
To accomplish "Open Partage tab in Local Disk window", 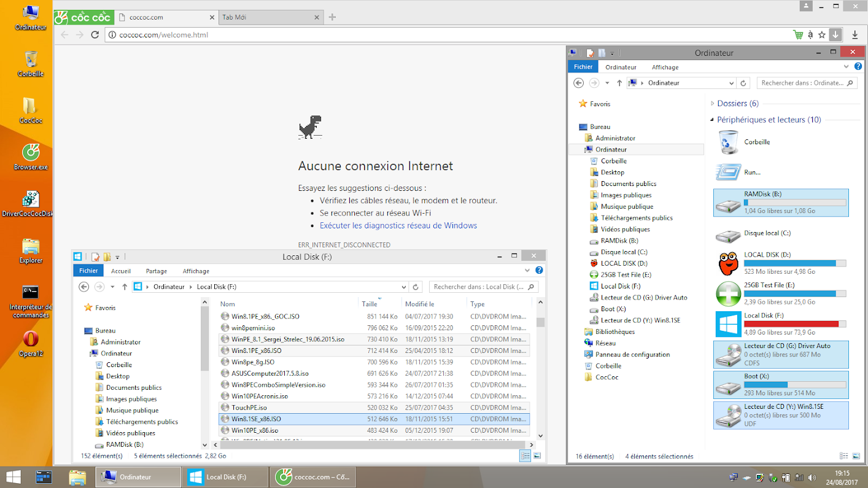I will pos(157,271).
